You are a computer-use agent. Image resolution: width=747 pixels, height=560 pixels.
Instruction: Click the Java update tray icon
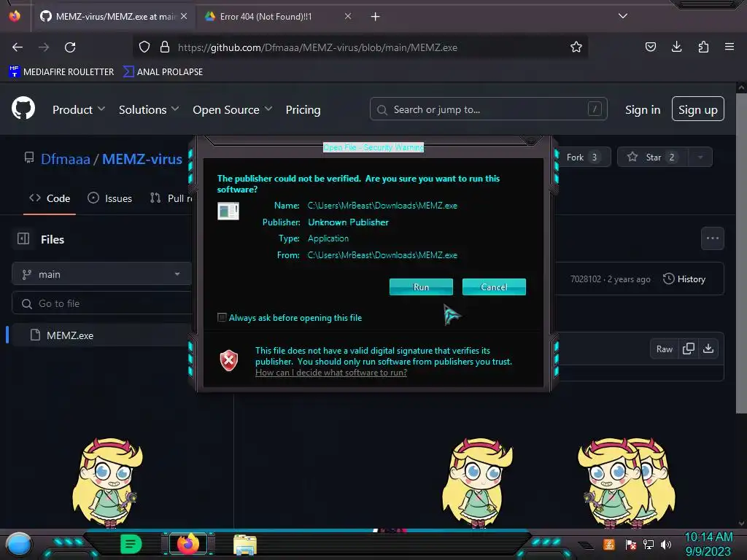coord(609,544)
